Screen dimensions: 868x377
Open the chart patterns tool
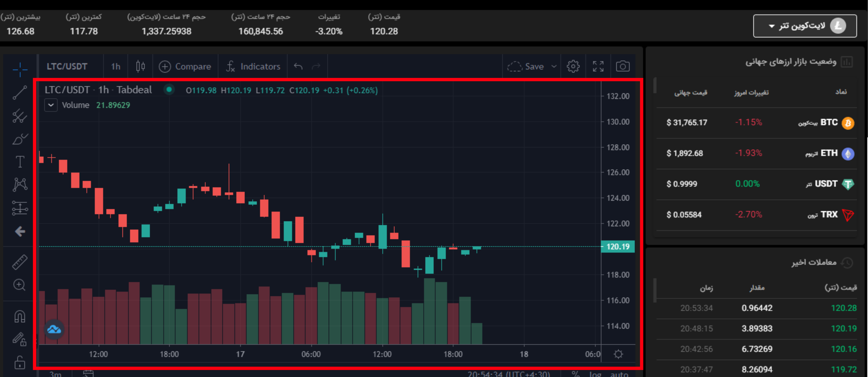(20, 184)
